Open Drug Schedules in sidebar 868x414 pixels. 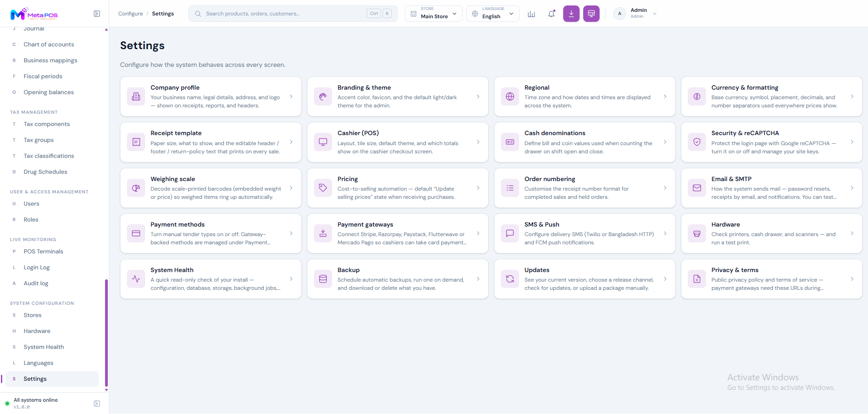52,172
